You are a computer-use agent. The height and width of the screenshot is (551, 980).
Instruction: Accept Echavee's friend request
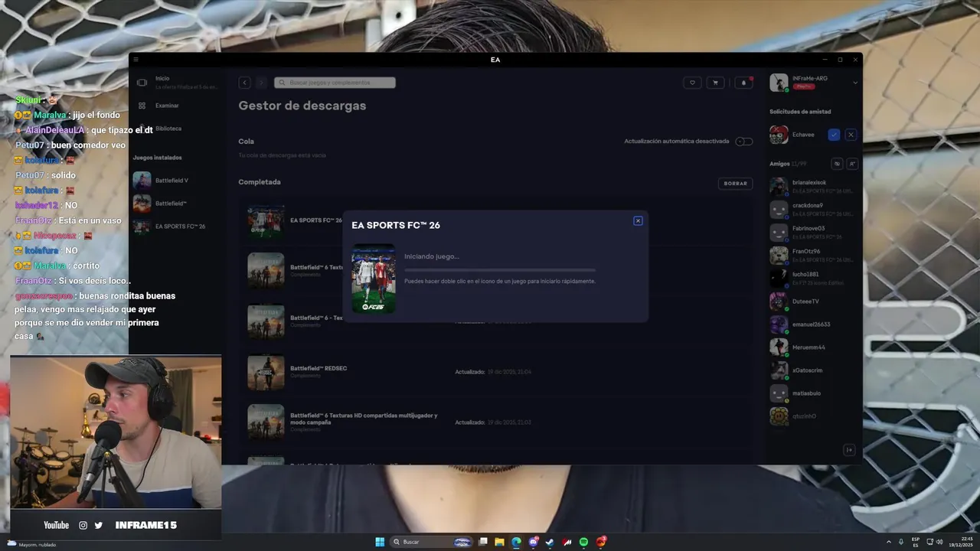coord(834,135)
